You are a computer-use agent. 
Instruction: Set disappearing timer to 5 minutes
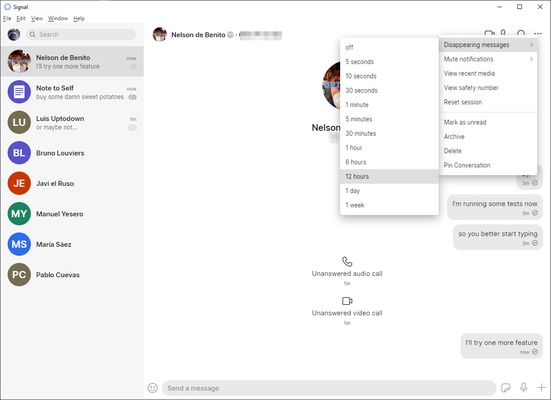(x=389, y=119)
